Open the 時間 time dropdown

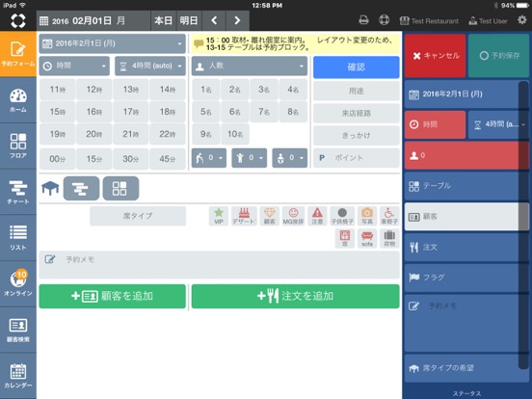pos(74,66)
